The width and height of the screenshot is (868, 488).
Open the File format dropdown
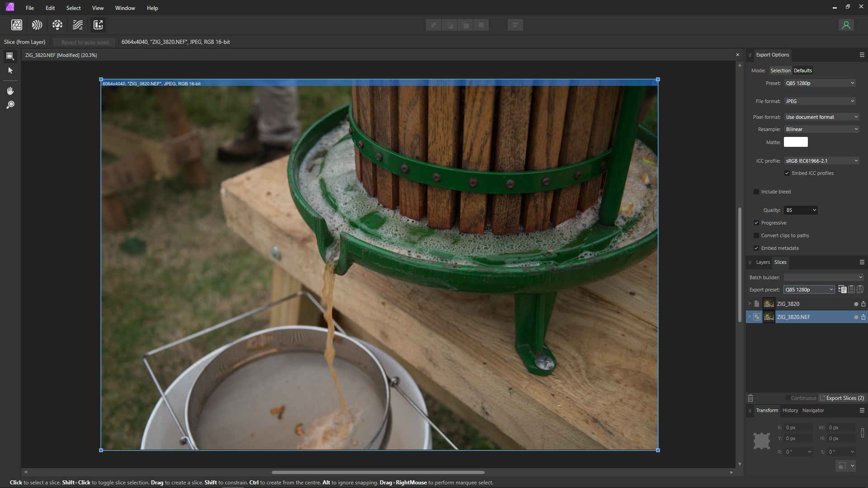(820, 101)
